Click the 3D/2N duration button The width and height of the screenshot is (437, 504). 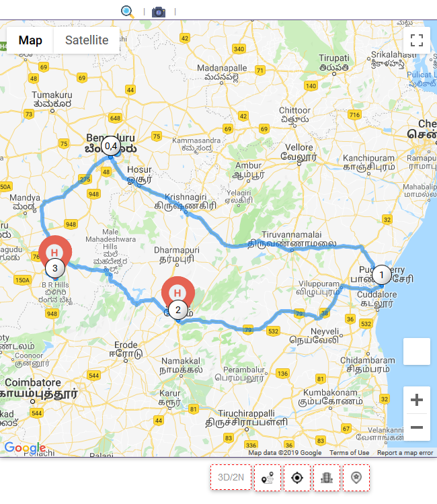point(231,477)
